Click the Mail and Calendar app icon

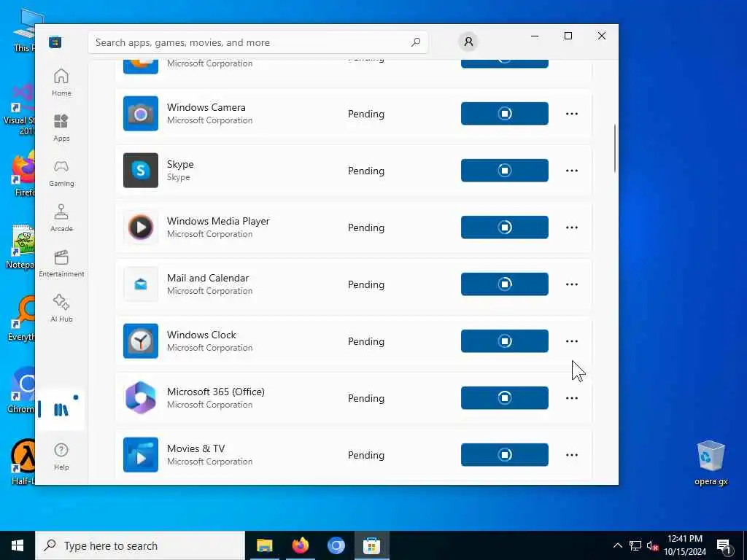pyautogui.click(x=141, y=284)
